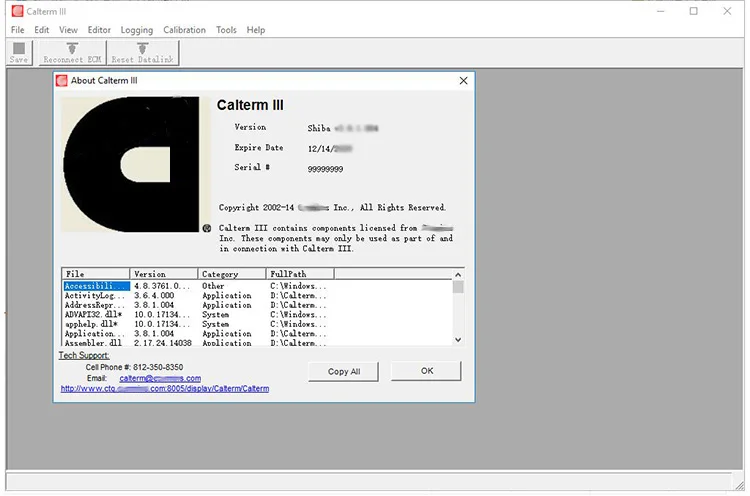The image size is (750, 496).
Task: Click the serial number 99999999
Action: point(325,169)
